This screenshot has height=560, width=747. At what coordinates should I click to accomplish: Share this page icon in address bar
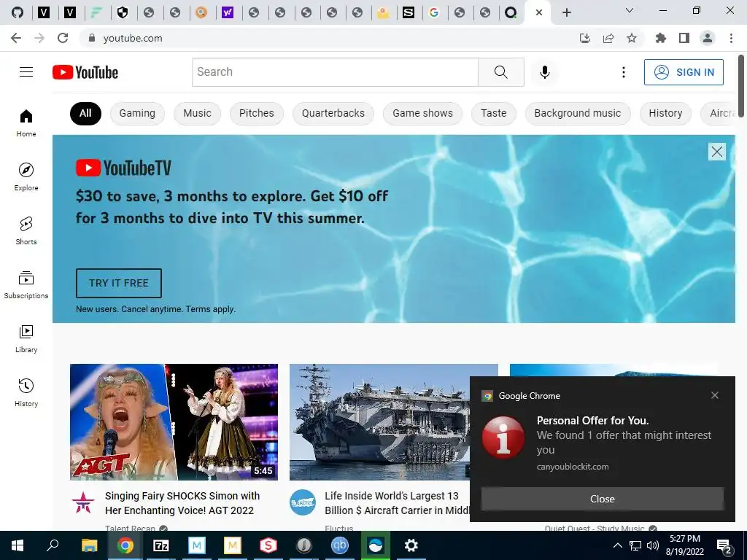[608, 38]
